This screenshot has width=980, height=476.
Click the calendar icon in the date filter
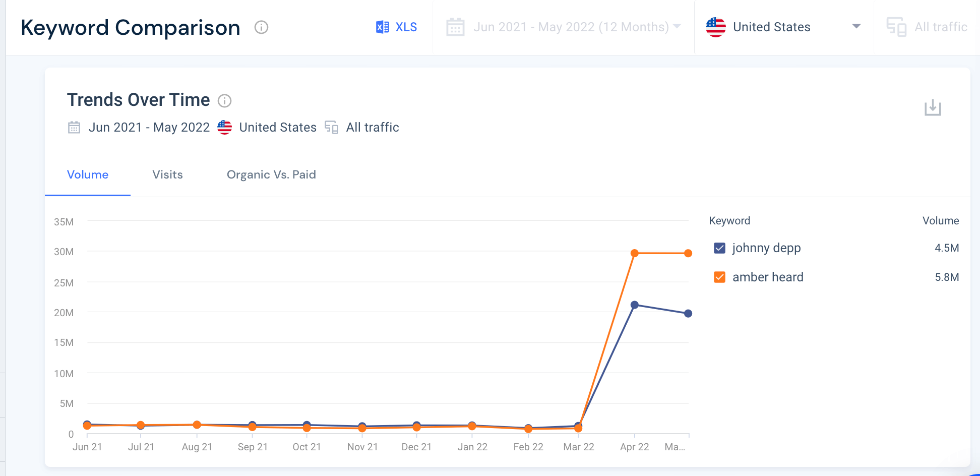[x=455, y=27]
